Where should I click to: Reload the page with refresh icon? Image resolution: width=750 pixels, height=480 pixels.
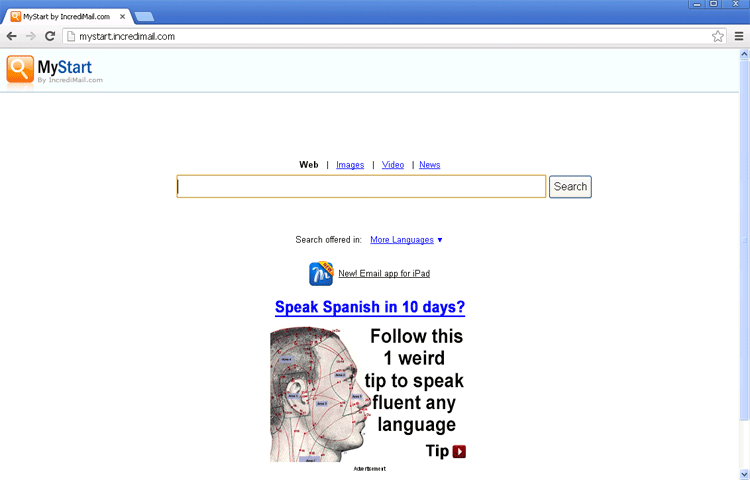pos(50,36)
